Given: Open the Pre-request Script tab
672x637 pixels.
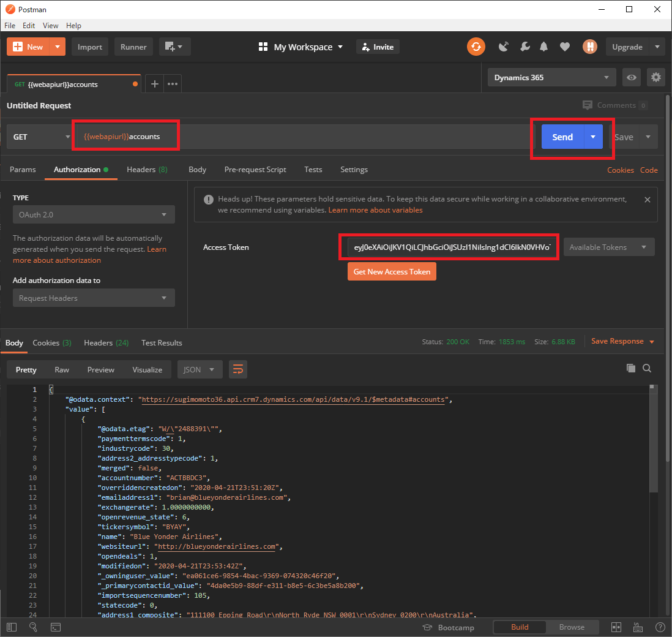Looking at the screenshot, I should pos(255,170).
